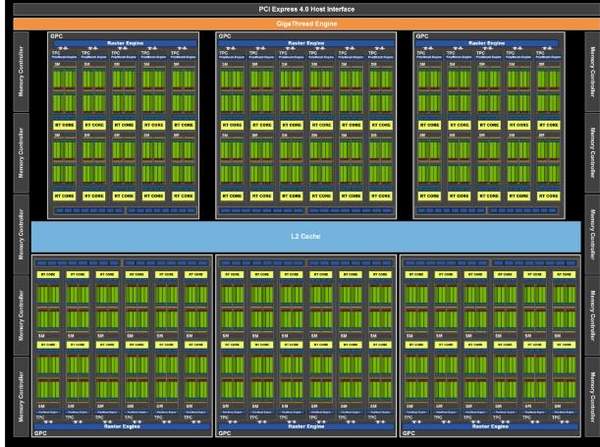Select the middle Memory Controller on left side
This screenshot has width=600, height=447.
20,235
